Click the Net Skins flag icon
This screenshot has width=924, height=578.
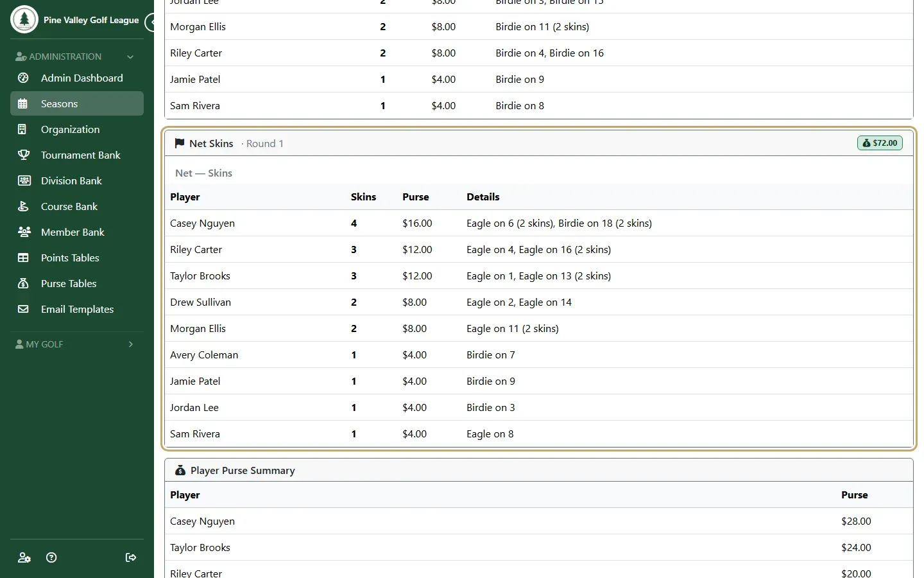180,143
